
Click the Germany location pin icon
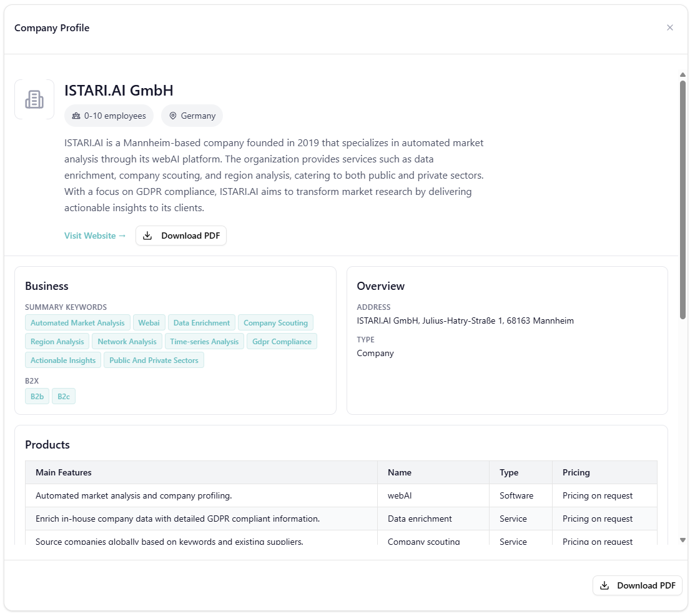(x=173, y=116)
